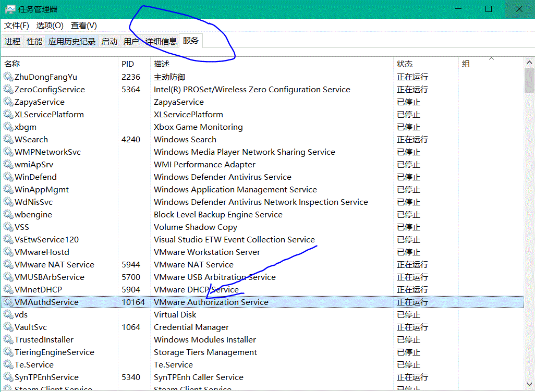Select the VMwareHostd service icon
535x392 pixels.
tap(8, 252)
